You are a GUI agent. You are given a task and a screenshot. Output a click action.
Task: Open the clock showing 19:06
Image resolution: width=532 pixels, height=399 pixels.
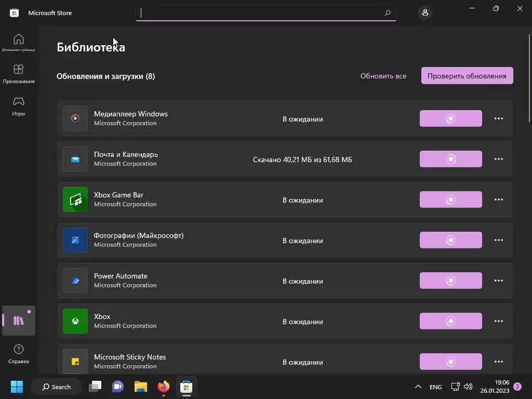[495, 387]
